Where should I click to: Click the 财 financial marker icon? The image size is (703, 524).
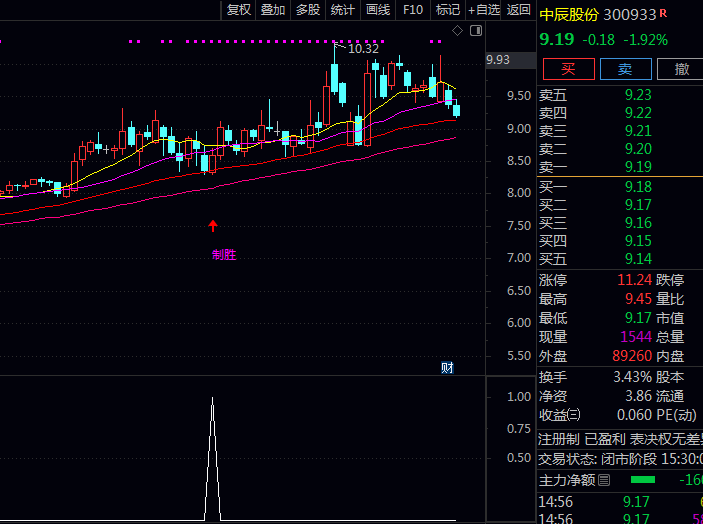[x=447, y=368]
